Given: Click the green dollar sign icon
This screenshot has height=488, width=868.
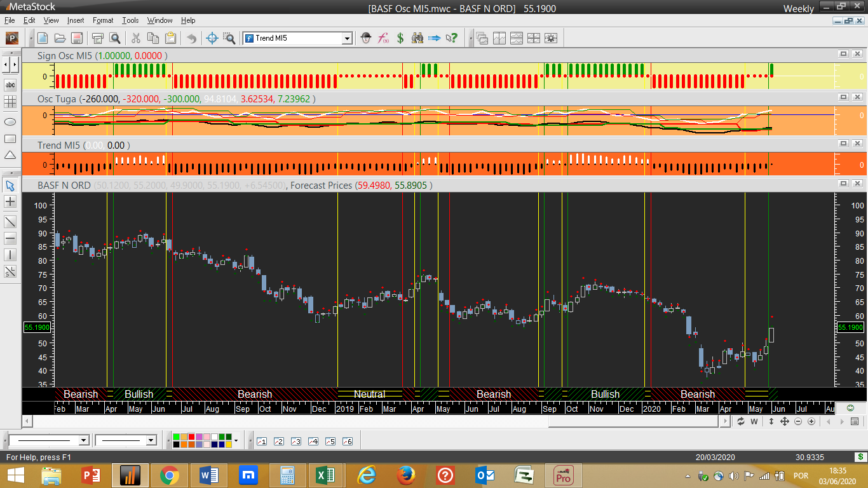Looking at the screenshot, I should tap(400, 38).
